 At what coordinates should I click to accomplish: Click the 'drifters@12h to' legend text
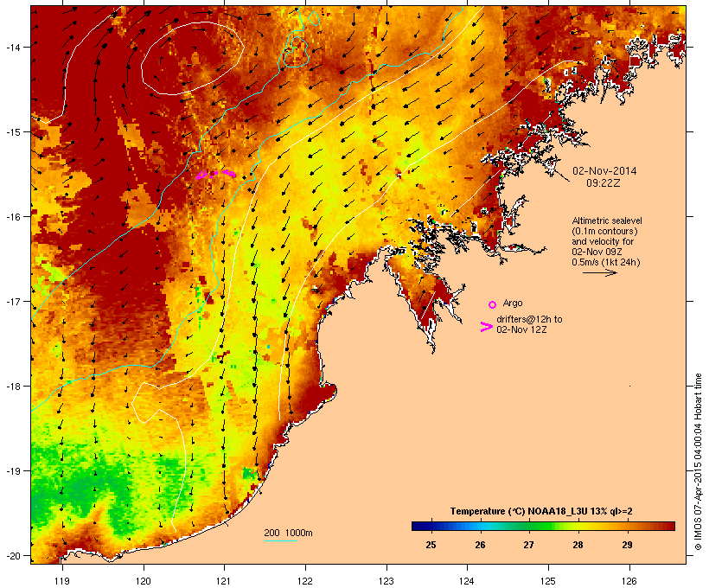[x=529, y=319]
